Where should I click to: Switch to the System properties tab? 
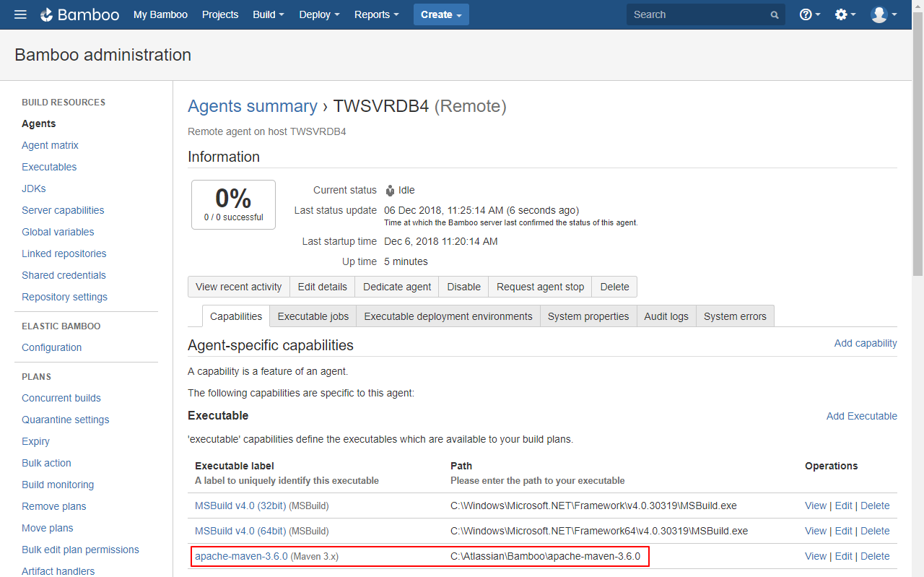point(588,316)
